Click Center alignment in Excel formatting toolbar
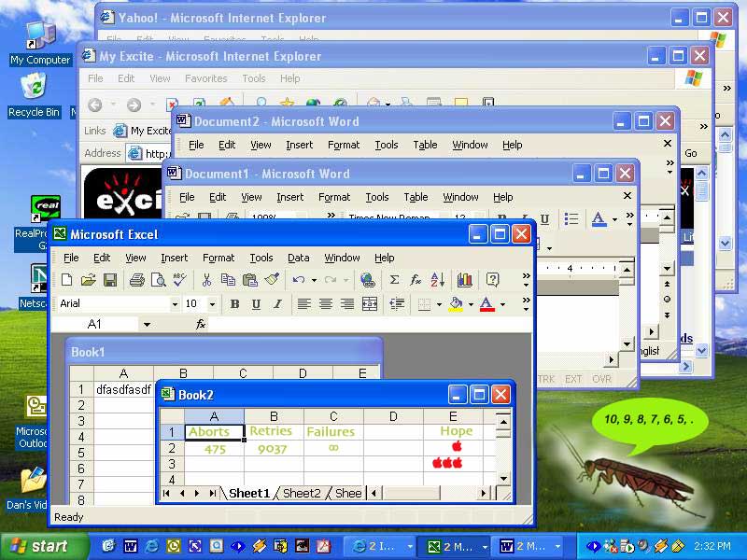The height and width of the screenshot is (560, 747). [x=326, y=304]
